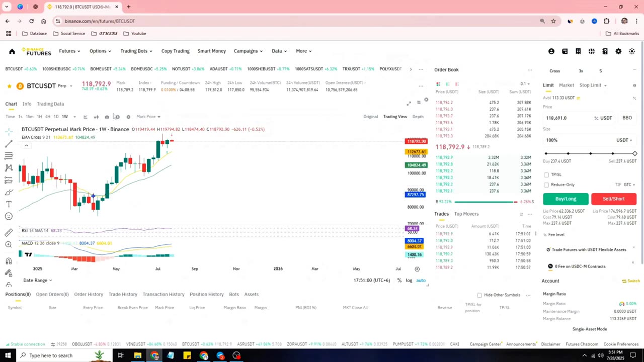Check Hide Other Symbols
This screenshot has height=362, width=644.
click(x=479, y=295)
